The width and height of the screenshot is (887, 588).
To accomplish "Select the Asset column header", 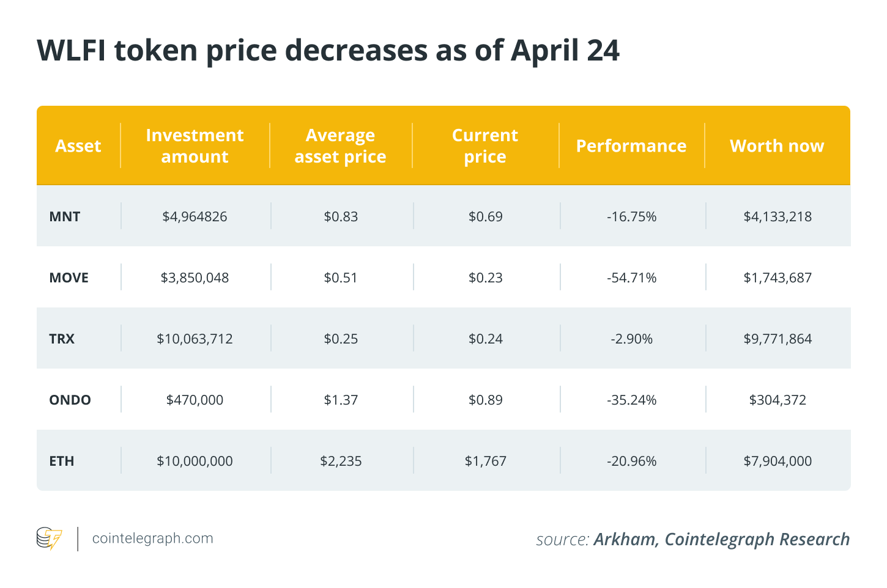I will coord(78,146).
